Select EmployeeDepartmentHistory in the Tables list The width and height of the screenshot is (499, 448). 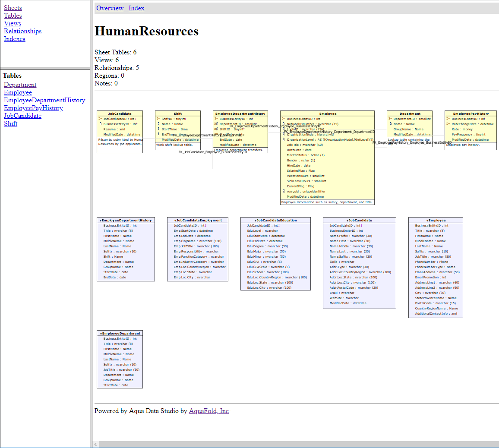[x=44, y=100]
